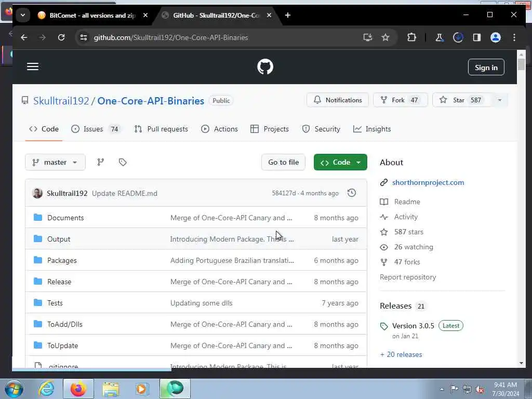Image resolution: width=532 pixels, height=399 pixels.
Task: Switch to BitComet browser tab
Action: (91, 15)
